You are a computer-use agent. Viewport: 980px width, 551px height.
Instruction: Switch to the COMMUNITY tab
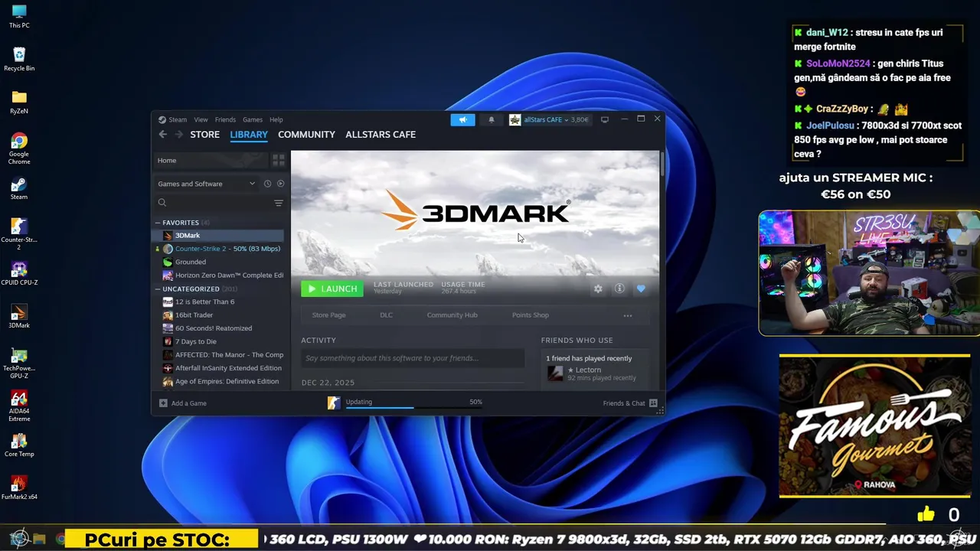306,135
